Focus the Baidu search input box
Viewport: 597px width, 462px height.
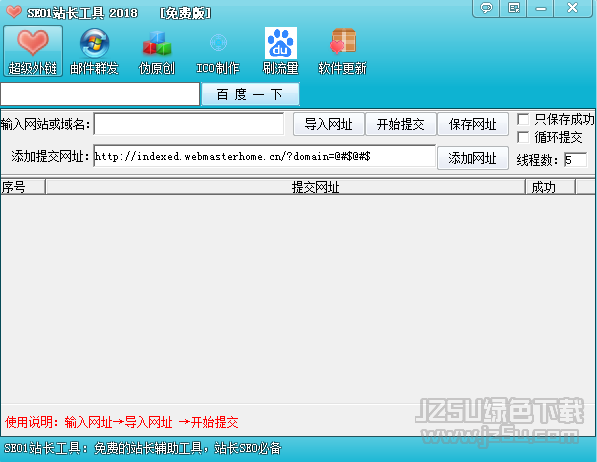pyautogui.click(x=100, y=94)
